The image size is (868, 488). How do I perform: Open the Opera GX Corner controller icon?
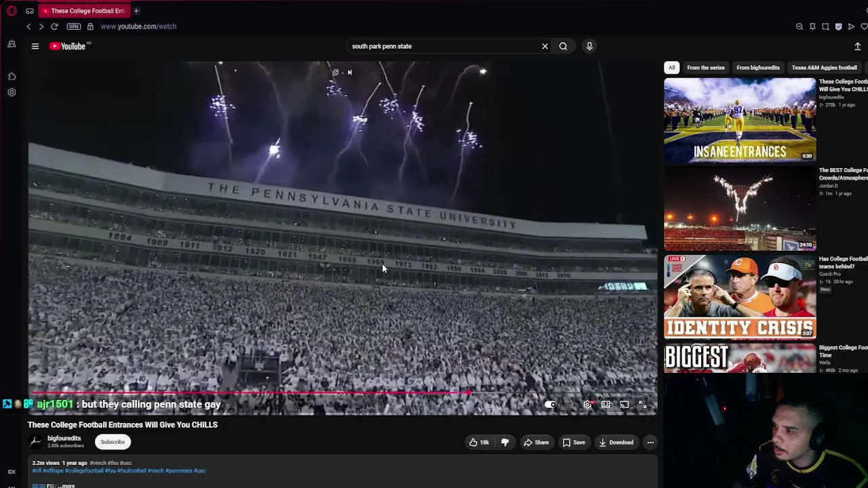(30, 11)
